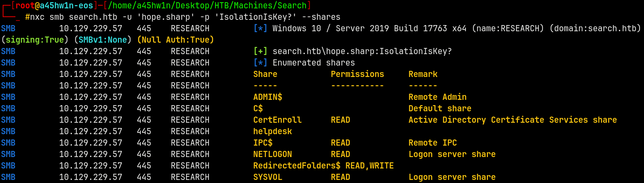Click the root username in the prompt
This screenshot has width=644, height=183.
pyautogui.click(x=25, y=6)
